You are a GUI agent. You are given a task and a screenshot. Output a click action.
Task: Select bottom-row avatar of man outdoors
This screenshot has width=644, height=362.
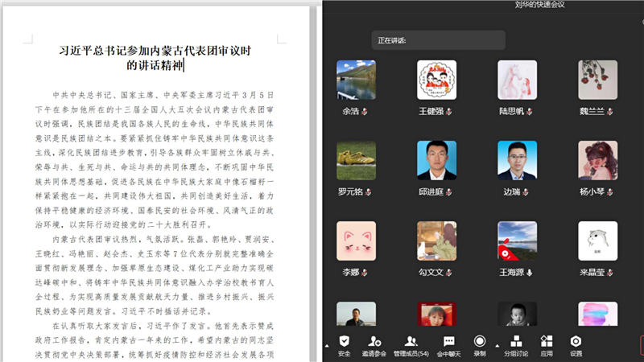click(x=356, y=314)
